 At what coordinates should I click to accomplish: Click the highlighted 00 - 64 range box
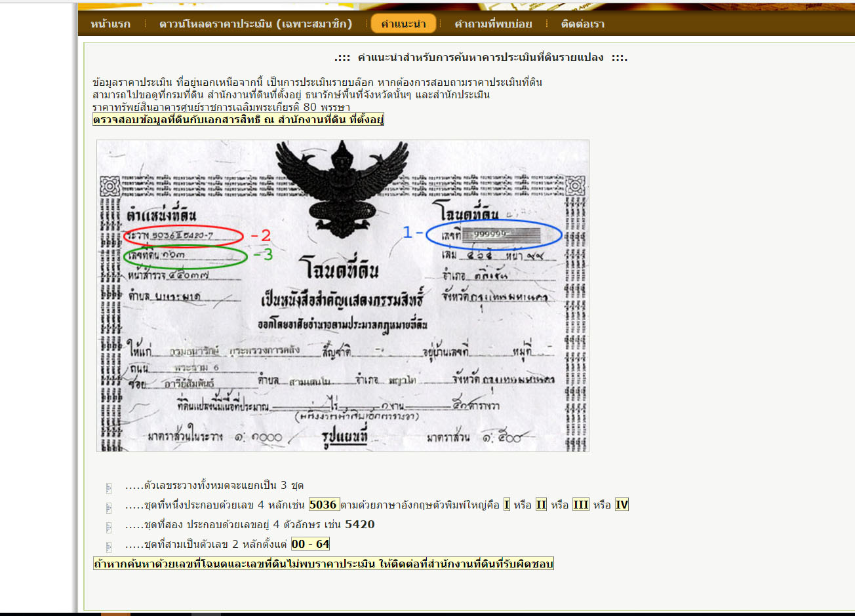[311, 545]
